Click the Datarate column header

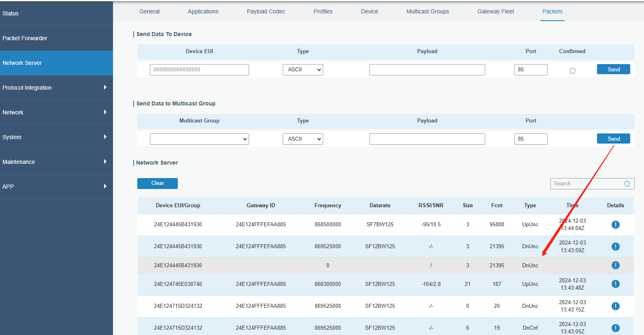tap(380, 206)
